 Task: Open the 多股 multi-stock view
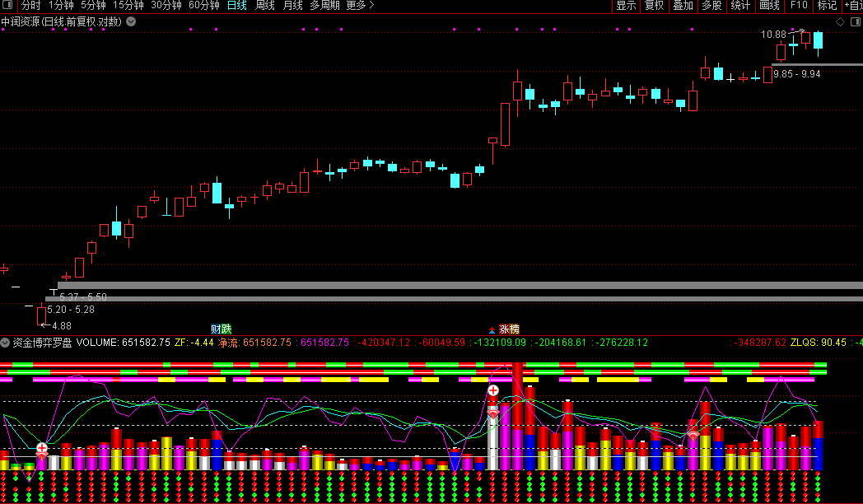coord(711,6)
